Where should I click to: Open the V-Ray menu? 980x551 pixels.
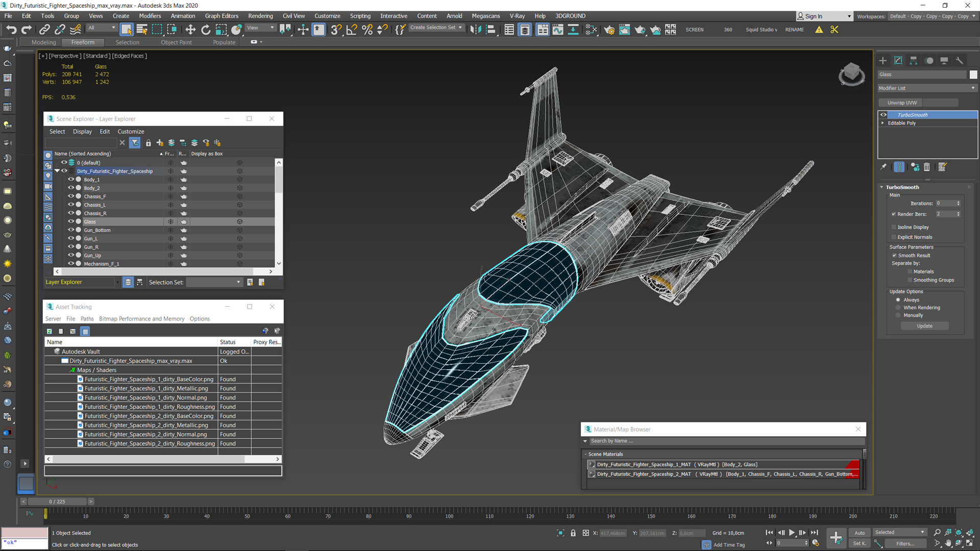click(x=517, y=16)
